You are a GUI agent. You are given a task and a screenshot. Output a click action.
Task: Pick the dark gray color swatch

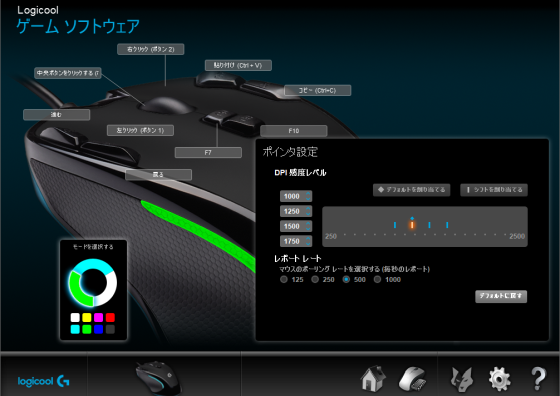[x=110, y=329]
